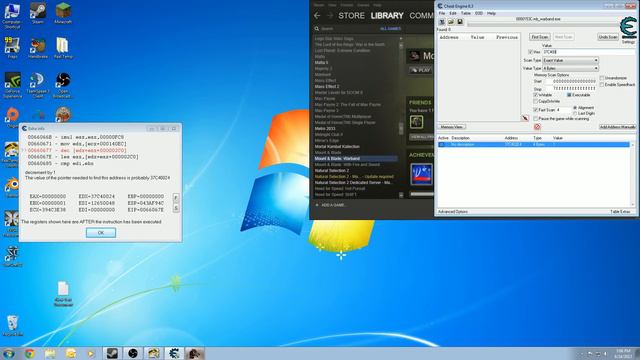Click Cheat Engine's open file folder icon
Viewport: 640px width, 360px height.
451,22
